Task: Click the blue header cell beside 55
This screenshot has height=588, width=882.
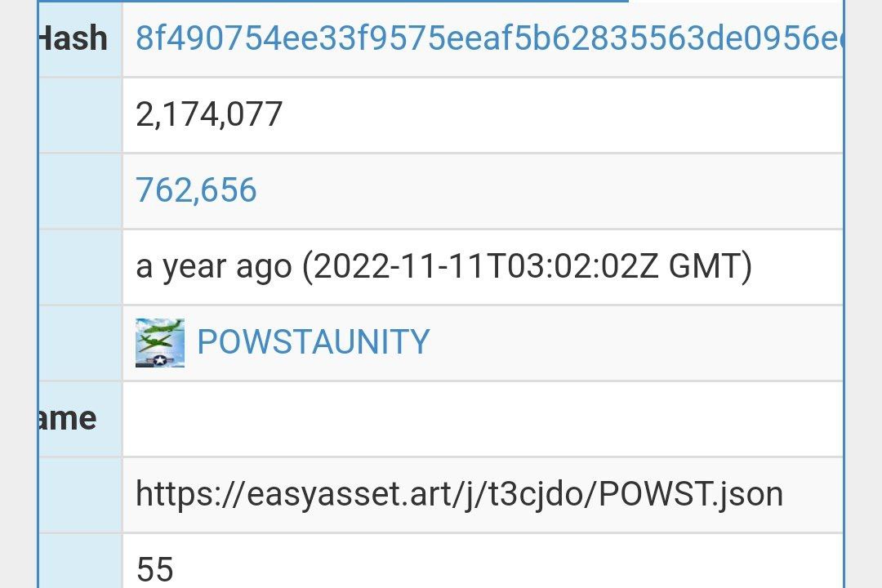Action: (x=80, y=562)
